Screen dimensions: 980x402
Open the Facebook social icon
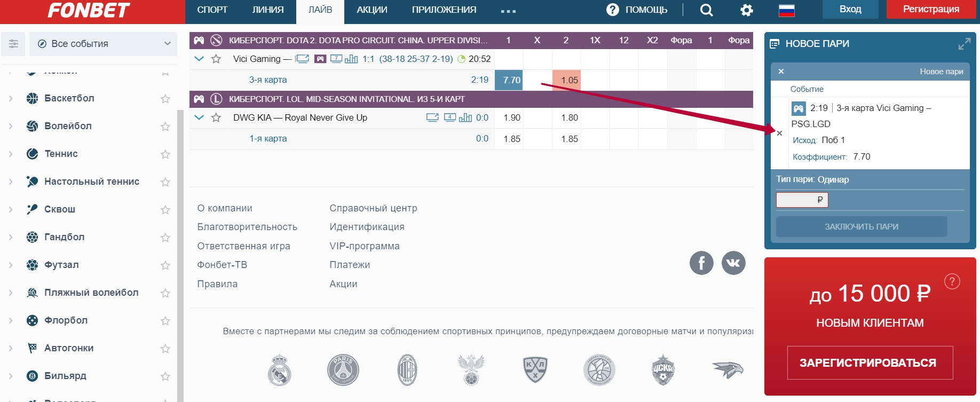tap(701, 263)
